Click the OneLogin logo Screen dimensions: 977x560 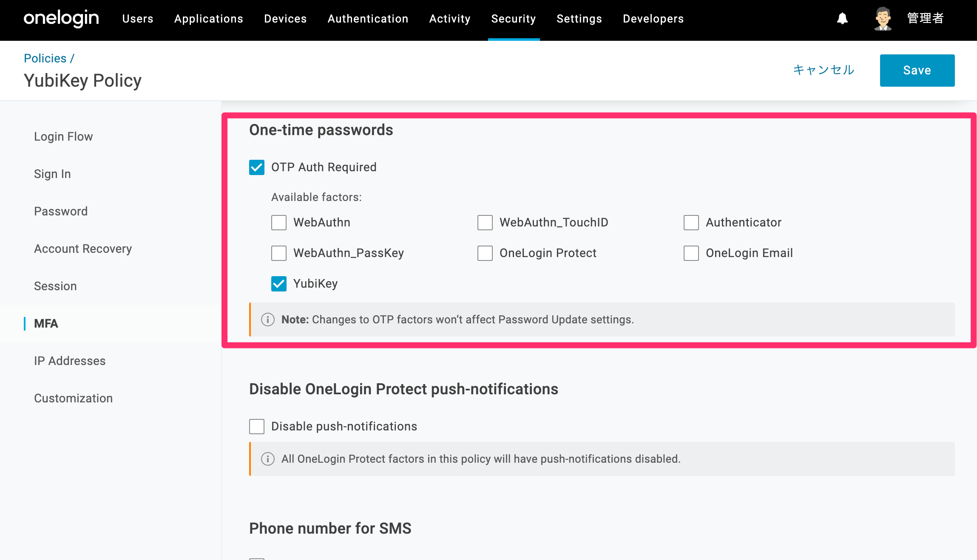pos(61,19)
